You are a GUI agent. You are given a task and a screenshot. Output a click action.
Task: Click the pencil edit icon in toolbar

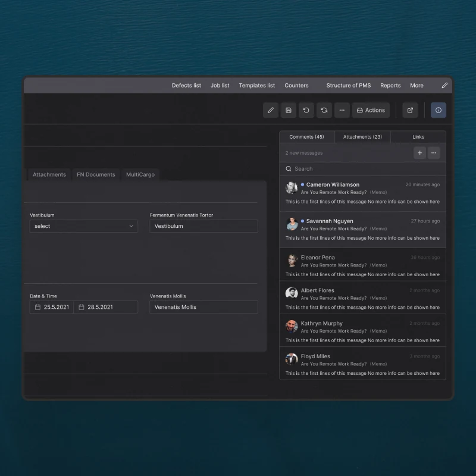pos(271,110)
